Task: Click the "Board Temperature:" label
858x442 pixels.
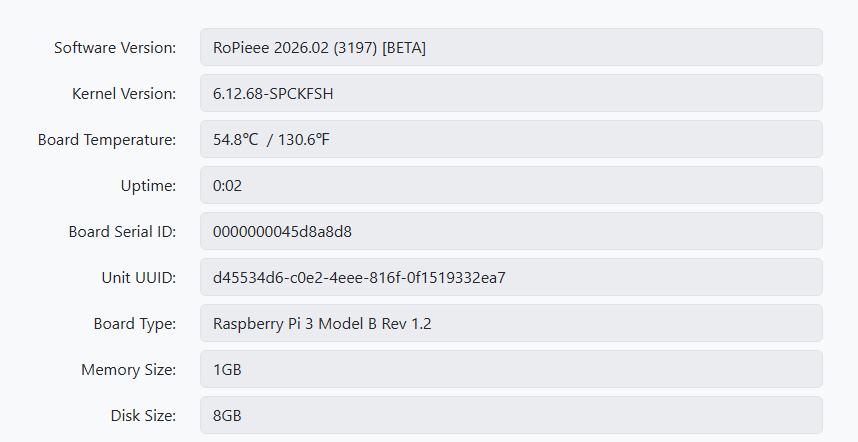Action: click(x=107, y=139)
